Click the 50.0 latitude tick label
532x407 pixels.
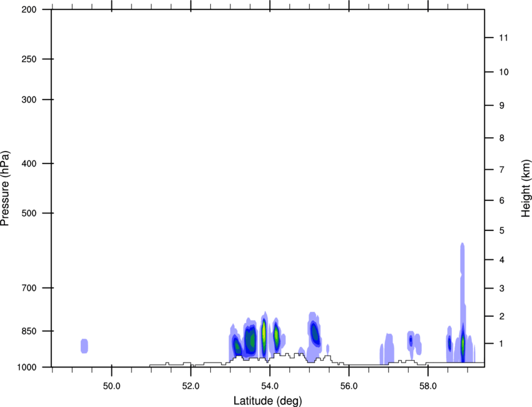click(111, 386)
